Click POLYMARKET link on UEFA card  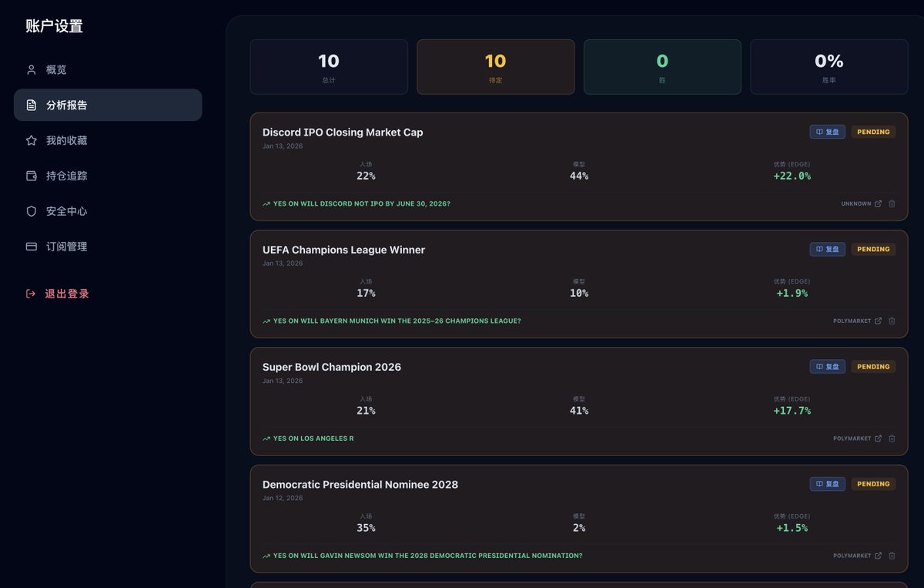[x=852, y=321]
